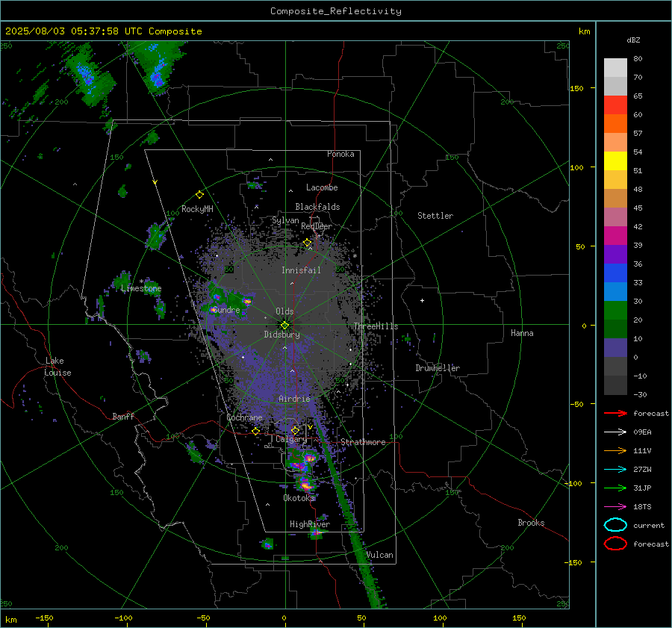Click the intense storm cell above Okotoks

point(305,485)
